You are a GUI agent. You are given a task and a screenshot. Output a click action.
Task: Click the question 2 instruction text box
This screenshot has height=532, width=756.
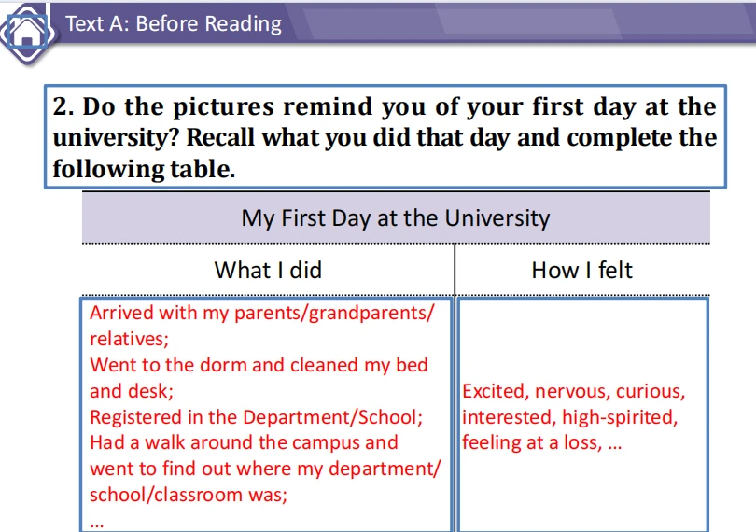coord(385,136)
